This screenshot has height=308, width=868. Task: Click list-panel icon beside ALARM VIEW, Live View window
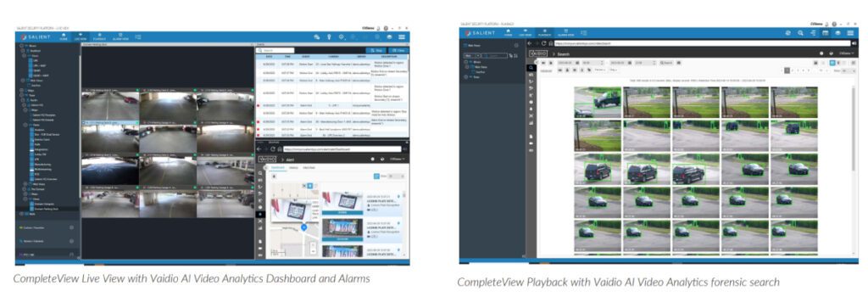pyautogui.click(x=138, y=36)
